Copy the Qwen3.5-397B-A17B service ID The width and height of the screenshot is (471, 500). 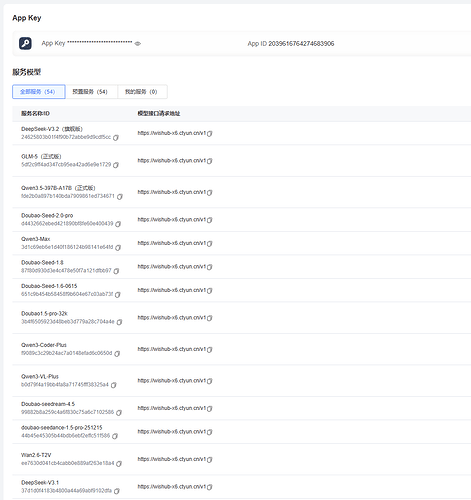[120, 197]
